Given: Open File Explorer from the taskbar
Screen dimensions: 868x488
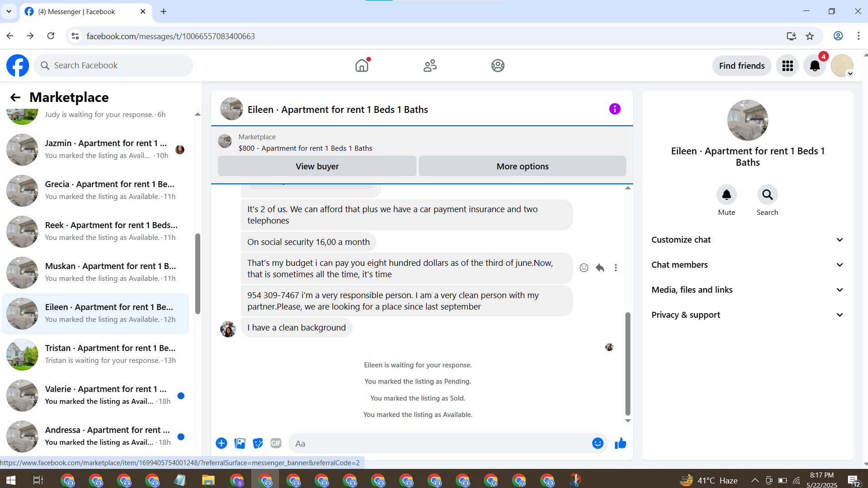Looking at the screenshot, I should 208,480.
